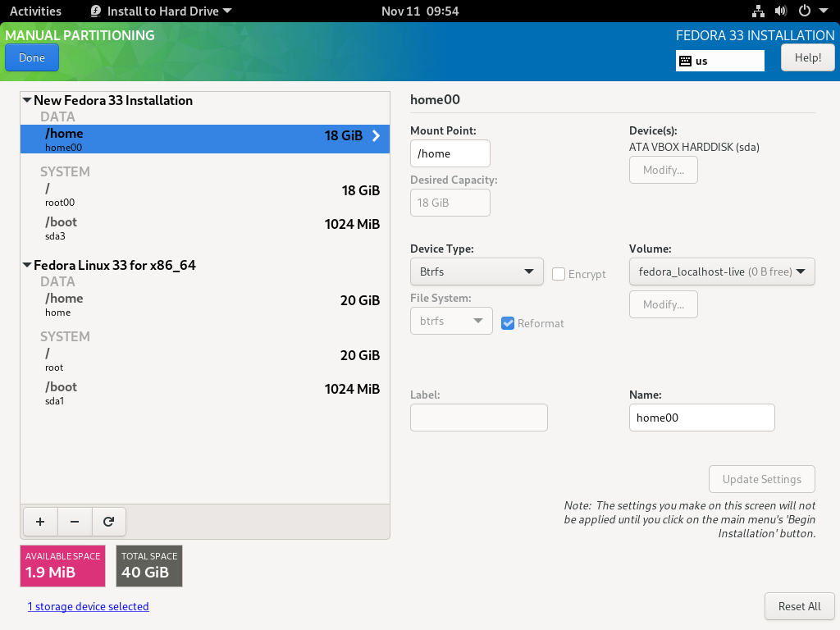Screen dimensions: 840x630
Task: Toggle the Encrypt checkbox
Action: coord(558,274)
